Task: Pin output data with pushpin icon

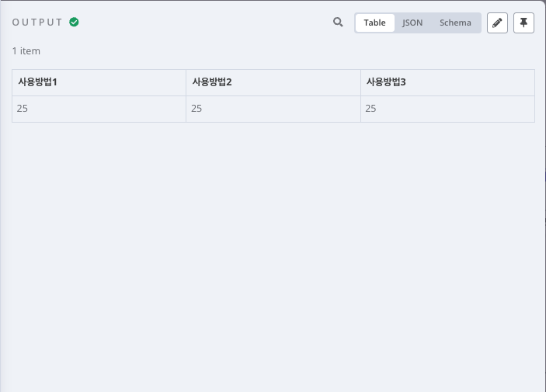Action: tap(523, 23)
